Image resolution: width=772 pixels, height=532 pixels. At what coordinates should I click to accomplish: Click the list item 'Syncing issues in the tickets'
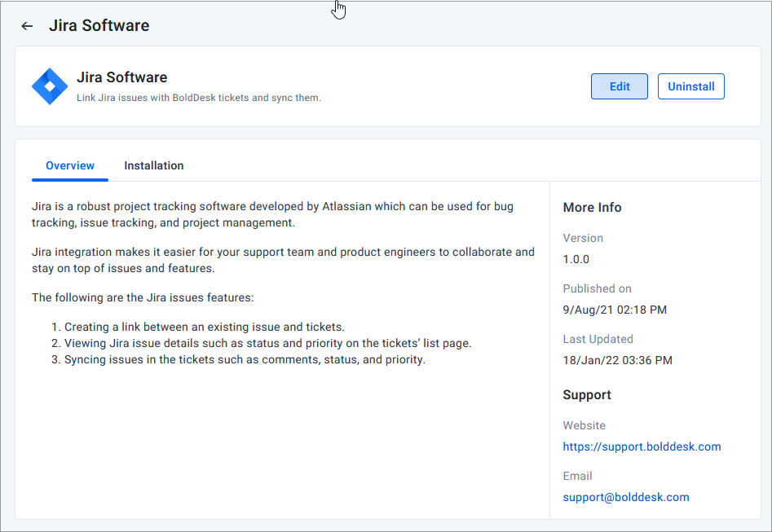click(x=245, y=360)
